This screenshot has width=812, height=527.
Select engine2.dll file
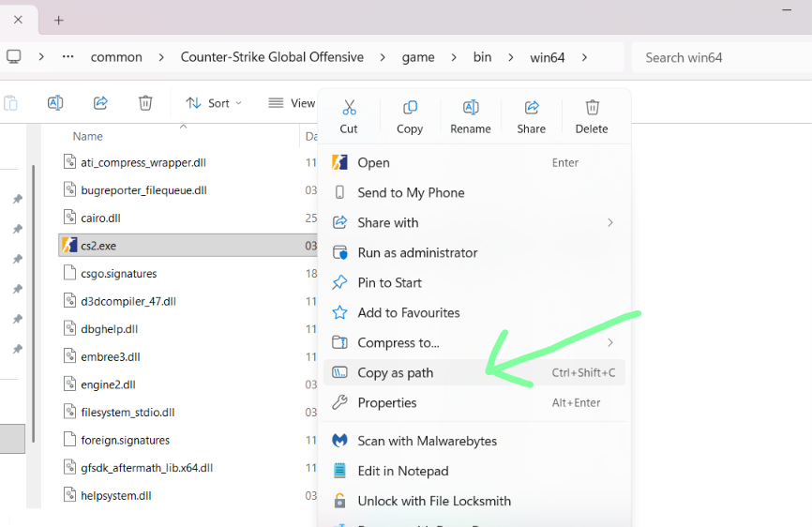tap(108, 384)
